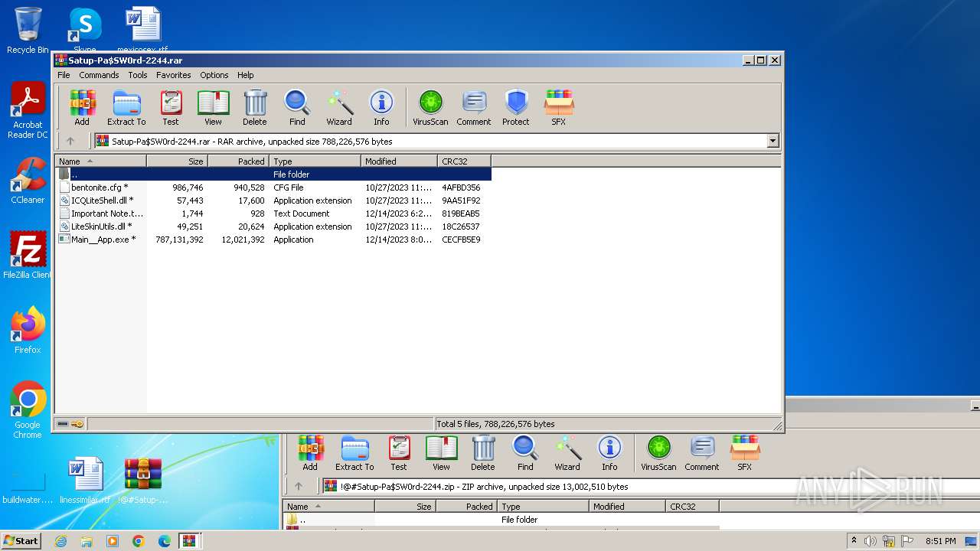Select LiteSkinUtils.dll in the file list
Image resolution: width=980 pixels, height=551 pixels.
point(273,227)
